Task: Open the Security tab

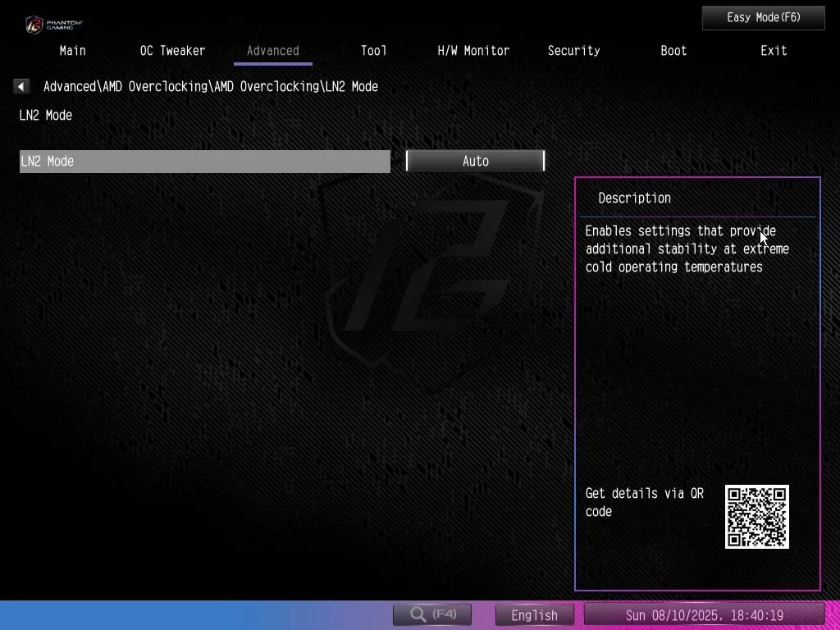Action: (x=573, y=51)
